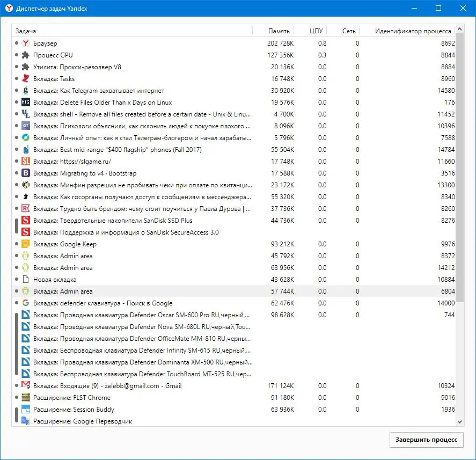The height and width of the screenshot is (460, 476).
Task: Click the HTG favicon for Delete Files Older
Action: (26, 103)
